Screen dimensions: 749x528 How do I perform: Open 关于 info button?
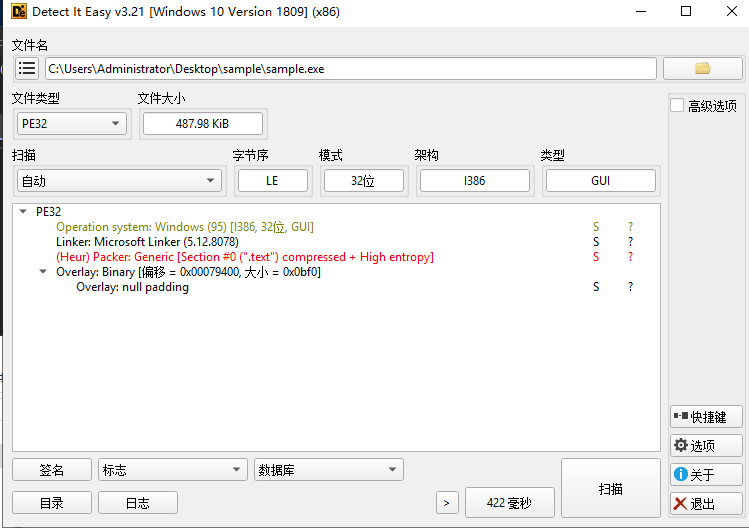click(x=706, y=474)
